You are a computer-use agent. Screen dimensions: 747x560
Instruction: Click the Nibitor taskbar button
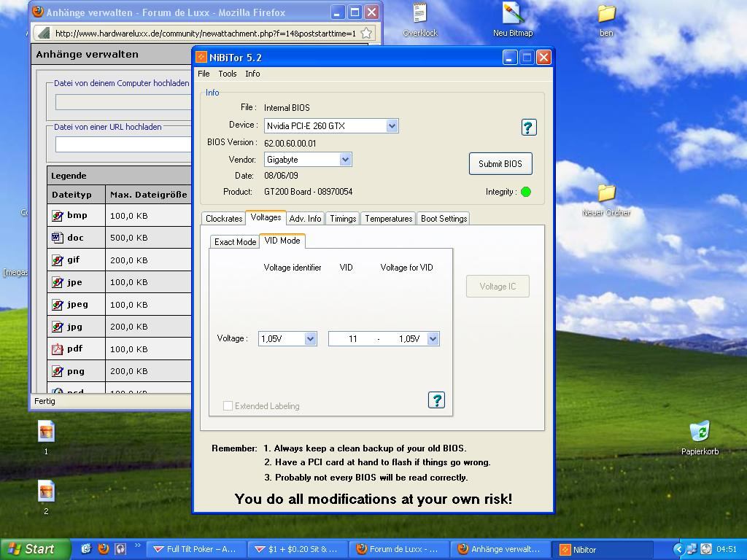pos(602,549)
